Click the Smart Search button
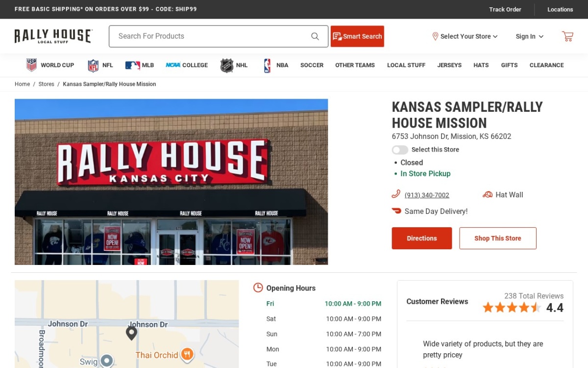The height and width of the screenshot is (368, 588). coord(357,36)
